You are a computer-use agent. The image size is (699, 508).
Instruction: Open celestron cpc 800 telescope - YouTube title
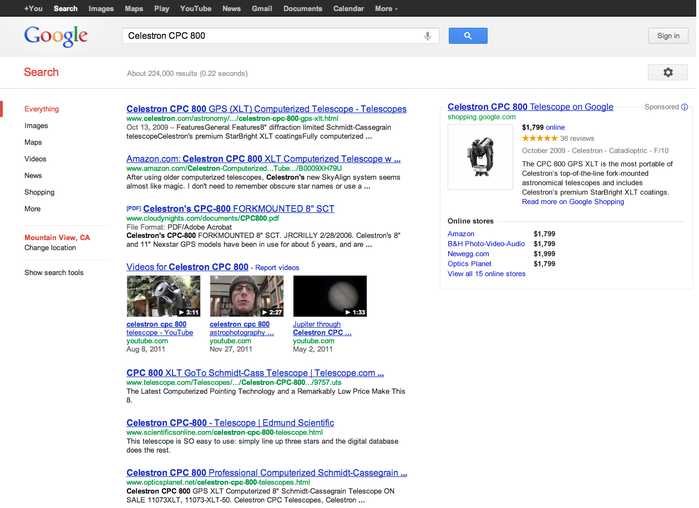pos(160,328)
